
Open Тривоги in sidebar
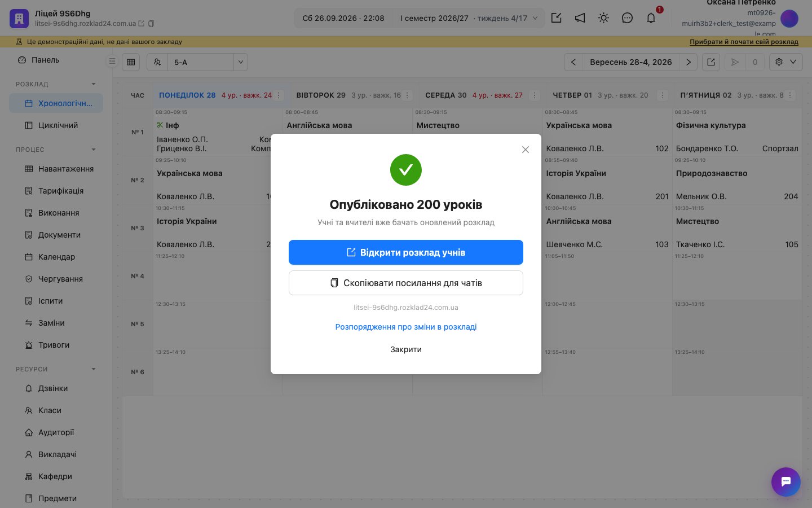point(56,345)
